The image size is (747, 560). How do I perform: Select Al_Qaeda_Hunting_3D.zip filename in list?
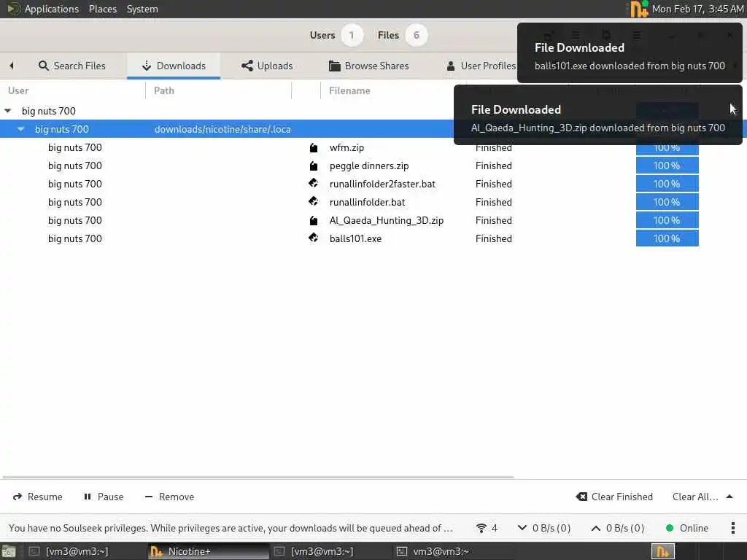coord(387,220)
